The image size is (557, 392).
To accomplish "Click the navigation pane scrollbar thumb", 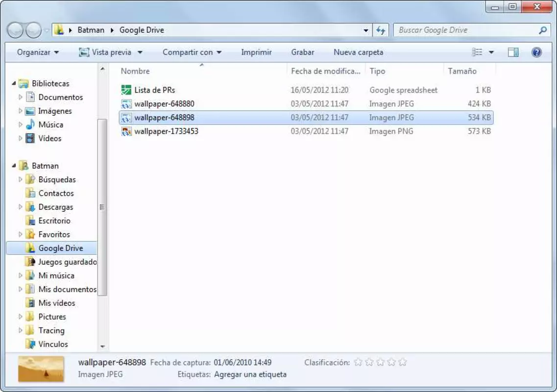I will click(102, 207).
